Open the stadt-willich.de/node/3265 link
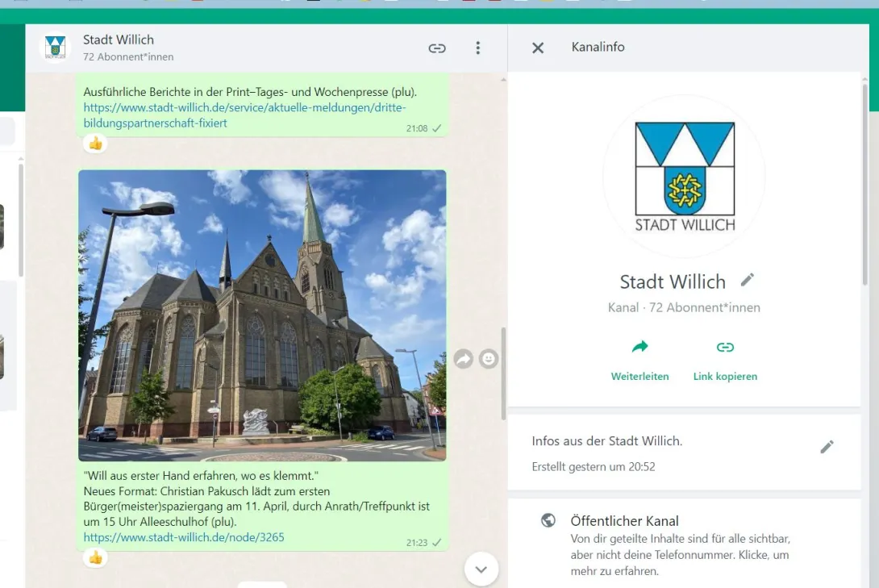879x588 pixels. click(184, 537)
